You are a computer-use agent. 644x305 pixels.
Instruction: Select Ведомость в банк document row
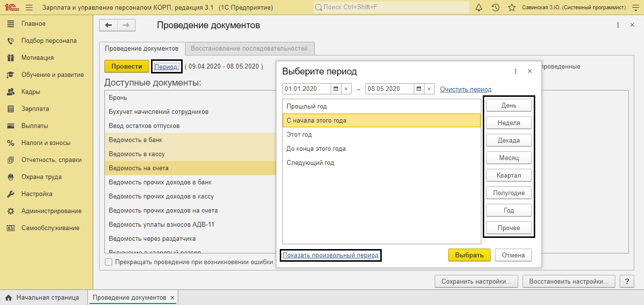pos(190,140)
